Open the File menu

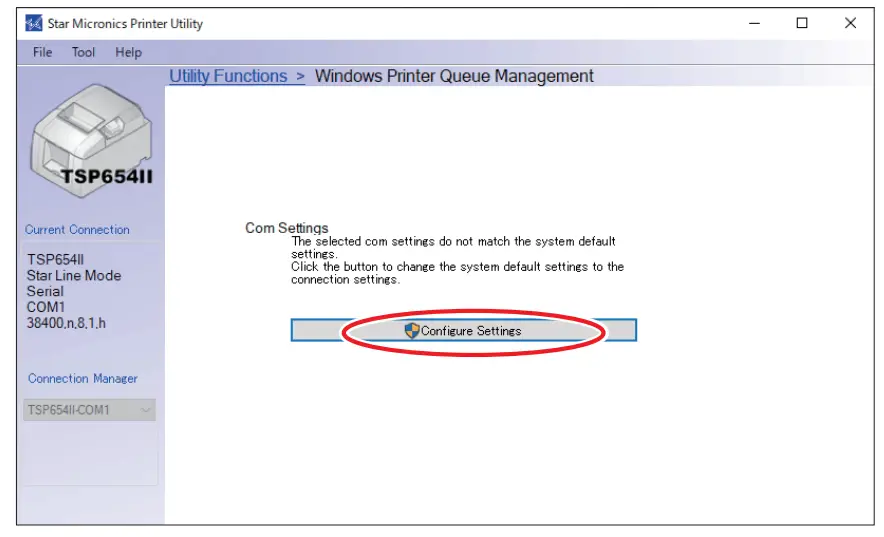click(42, 52)
